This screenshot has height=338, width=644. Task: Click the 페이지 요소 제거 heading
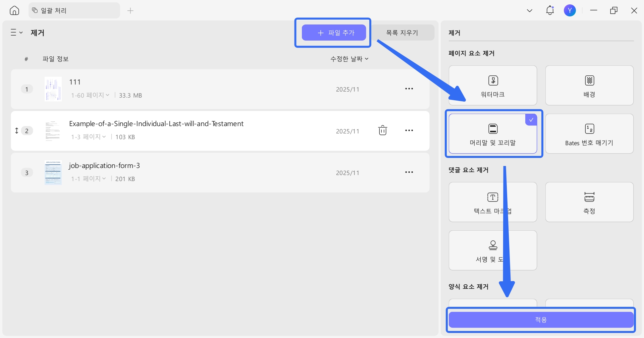[472, 53]
